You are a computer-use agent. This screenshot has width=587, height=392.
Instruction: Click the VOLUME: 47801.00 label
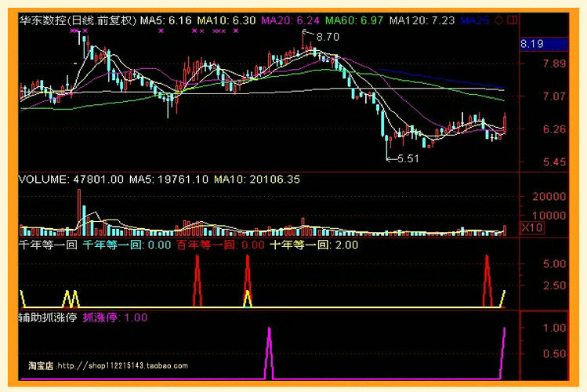[x=71, y=180]
